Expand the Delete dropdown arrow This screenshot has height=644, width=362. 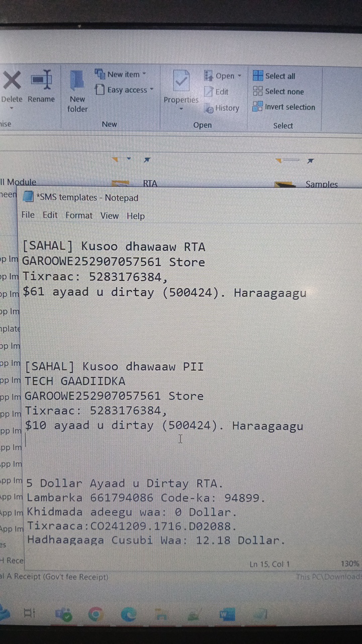coord(12,108)
